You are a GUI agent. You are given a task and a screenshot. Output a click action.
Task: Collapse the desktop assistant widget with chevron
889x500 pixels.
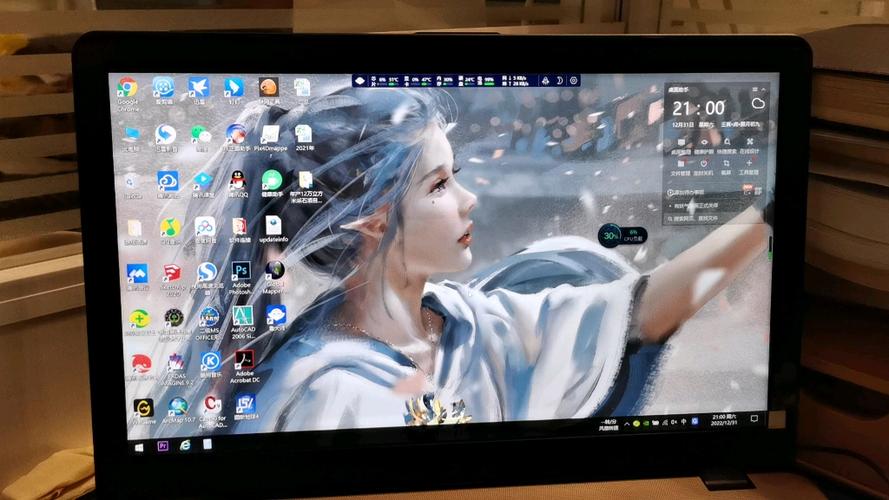(763, 89)
